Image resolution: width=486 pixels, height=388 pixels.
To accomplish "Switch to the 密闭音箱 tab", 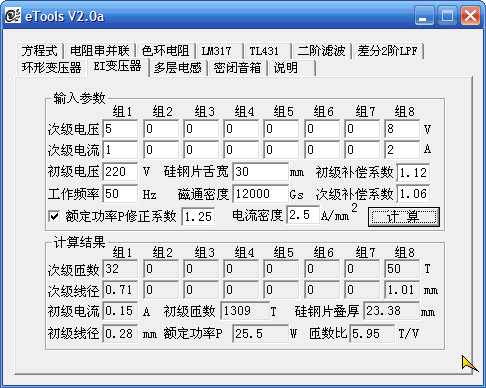I will tap(237, 68).
